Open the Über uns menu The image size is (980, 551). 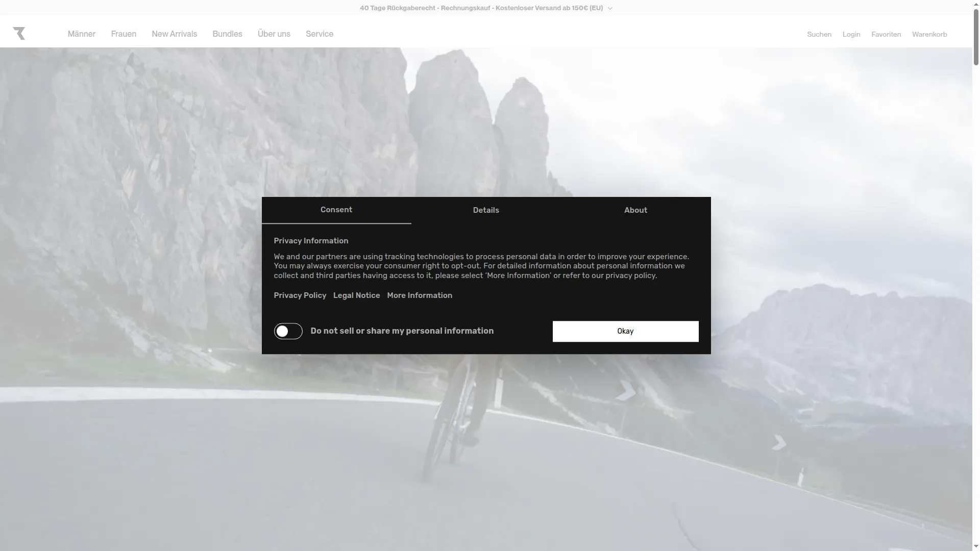tap(274, 34)
